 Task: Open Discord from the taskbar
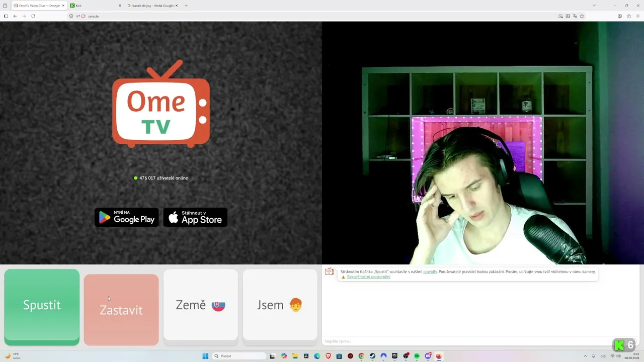(x=428, y=356)
